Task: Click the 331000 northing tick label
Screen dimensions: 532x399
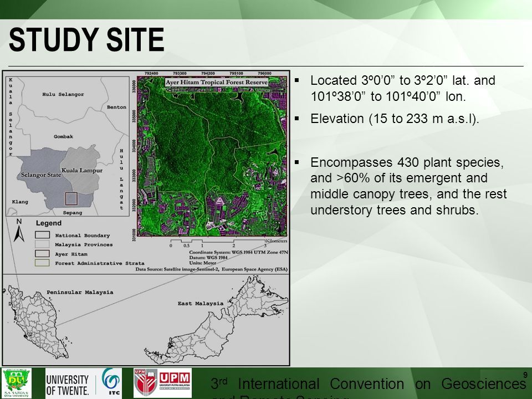Action: click(134, 234)
